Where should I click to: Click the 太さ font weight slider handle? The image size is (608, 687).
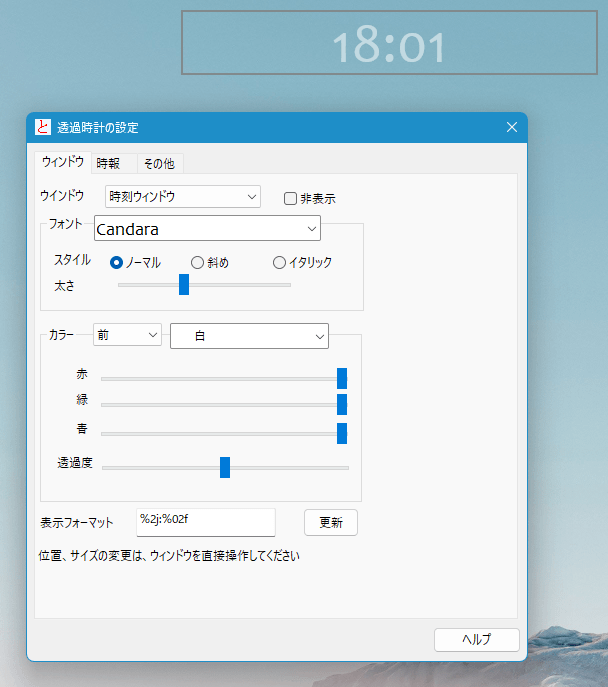(184, 285)
